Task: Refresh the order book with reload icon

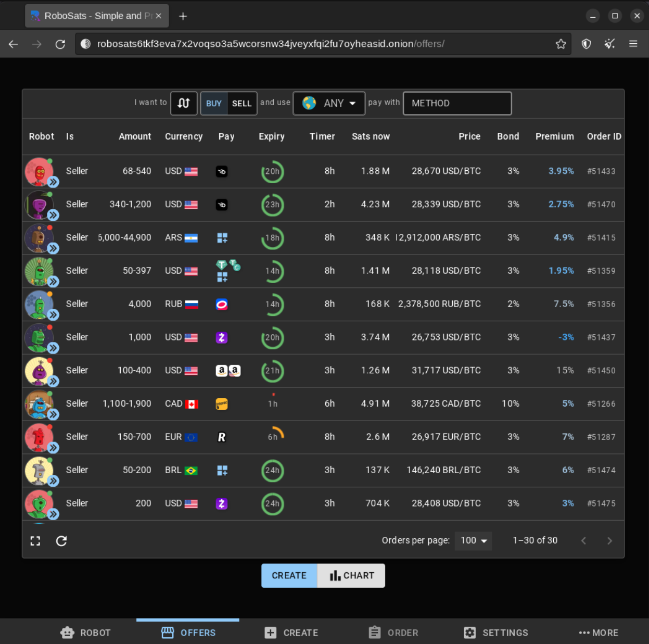Action: point(61,541)
